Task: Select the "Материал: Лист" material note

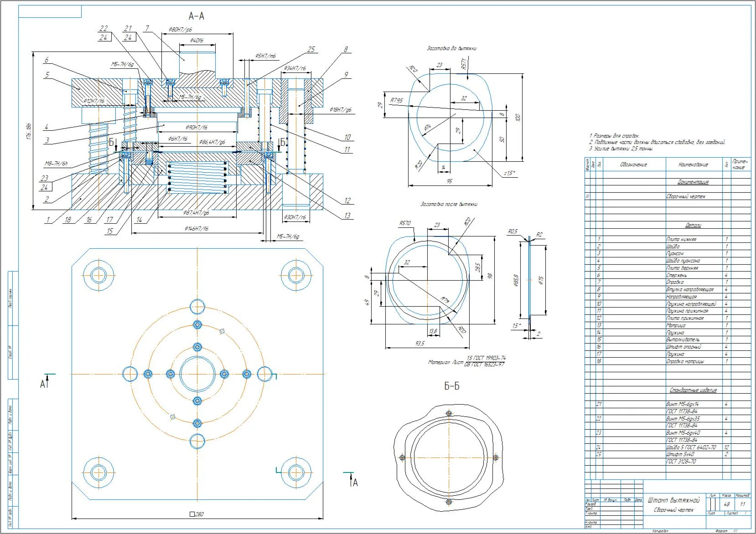Action: [445, 362]
